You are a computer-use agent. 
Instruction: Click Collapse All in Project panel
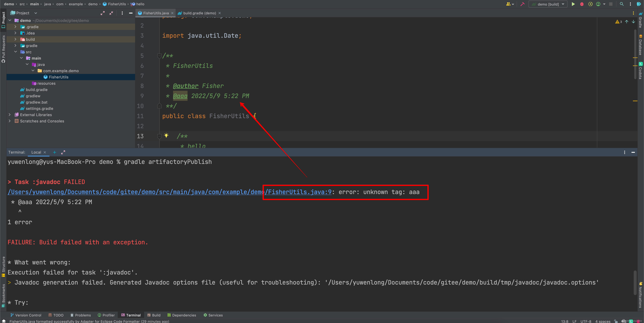111,13
